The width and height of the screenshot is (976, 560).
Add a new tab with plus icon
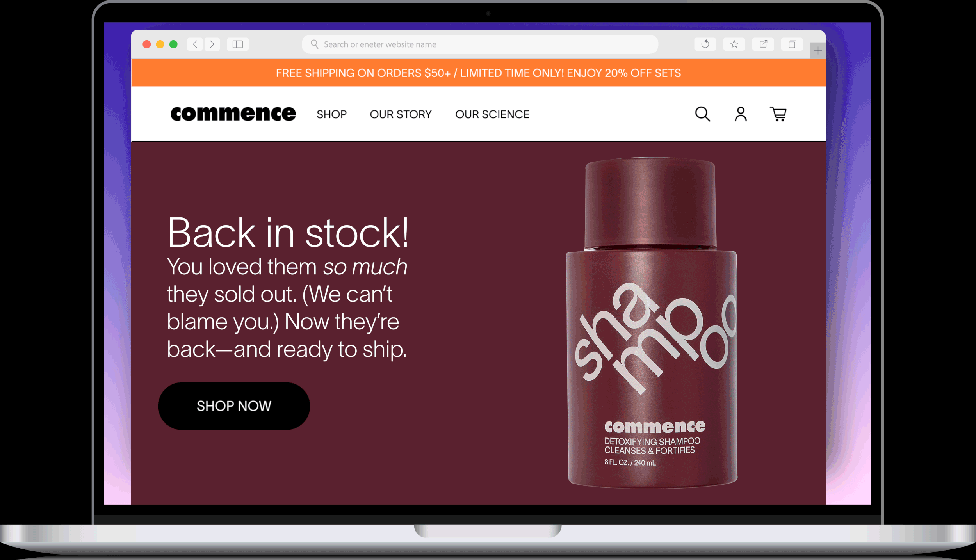coord(818,50)
